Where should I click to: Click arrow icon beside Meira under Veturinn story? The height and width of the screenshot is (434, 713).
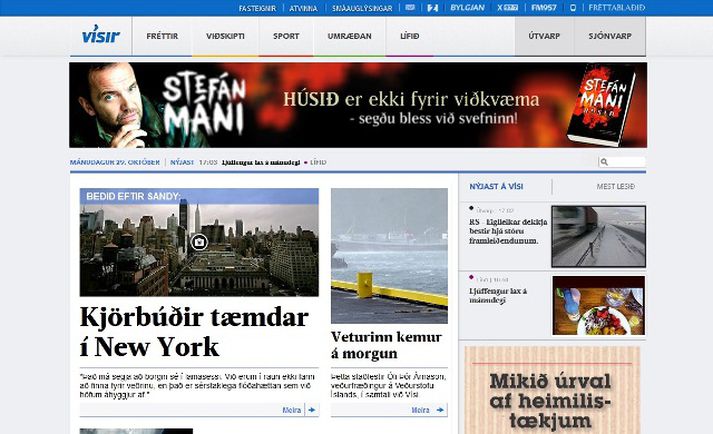point(440,410)
